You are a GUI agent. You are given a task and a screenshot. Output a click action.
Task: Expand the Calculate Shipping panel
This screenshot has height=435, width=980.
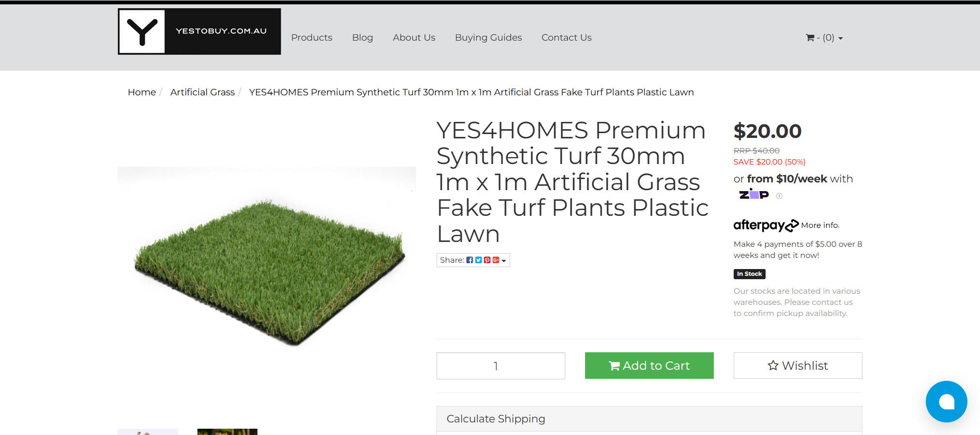point(648,419)
